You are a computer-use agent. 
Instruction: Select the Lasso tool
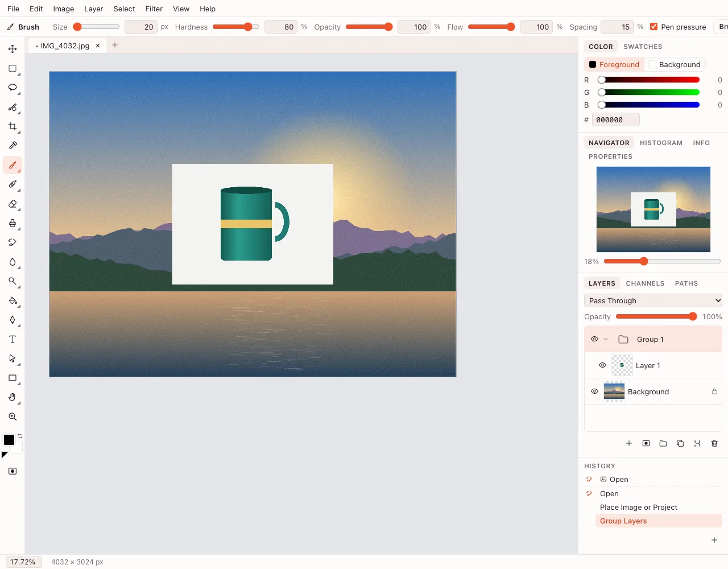coord(13,88)
